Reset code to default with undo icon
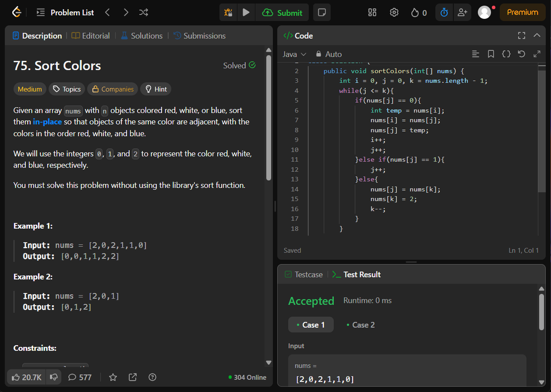 (x=521, y=54)
